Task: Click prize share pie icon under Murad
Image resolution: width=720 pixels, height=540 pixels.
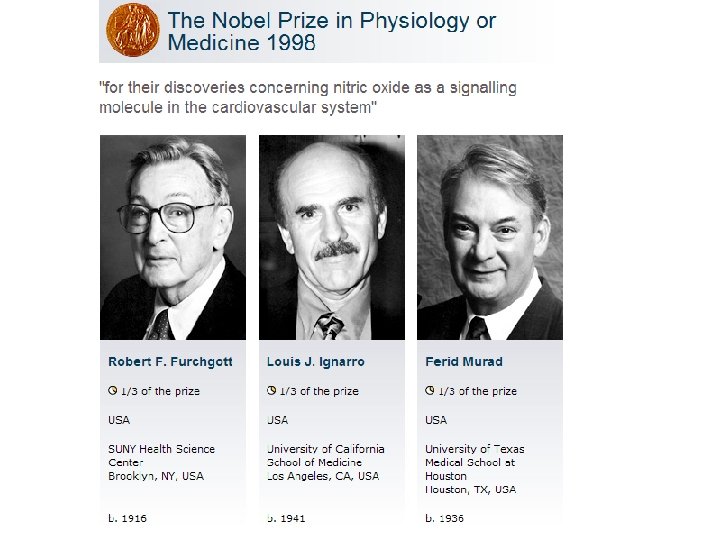Action: point(429,391)
